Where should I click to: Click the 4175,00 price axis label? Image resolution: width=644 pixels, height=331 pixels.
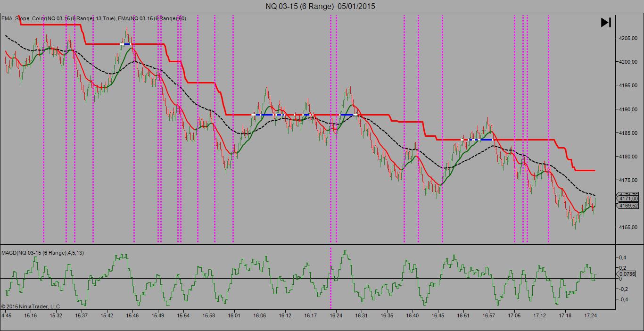629,180
